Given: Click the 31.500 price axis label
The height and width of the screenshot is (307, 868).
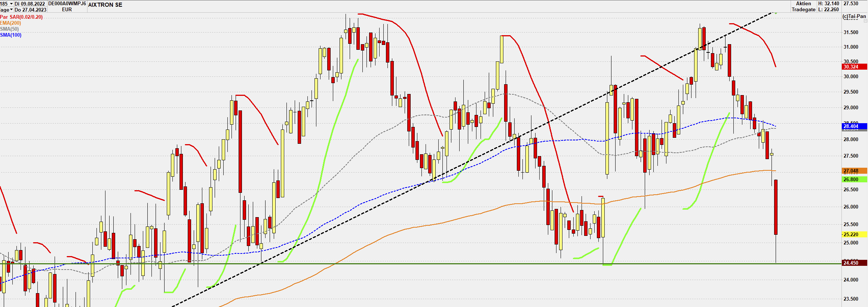Looking at the screenshot, I should pyautogui.click(x=851, y=33).
